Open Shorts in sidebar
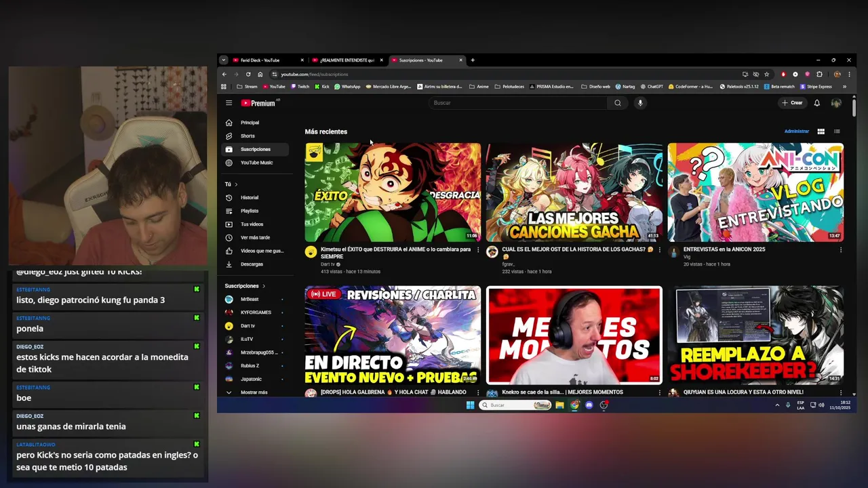Image resolution: width=868 pixels, height=488 pixels. pyautogui.click(x=256, y=136)
